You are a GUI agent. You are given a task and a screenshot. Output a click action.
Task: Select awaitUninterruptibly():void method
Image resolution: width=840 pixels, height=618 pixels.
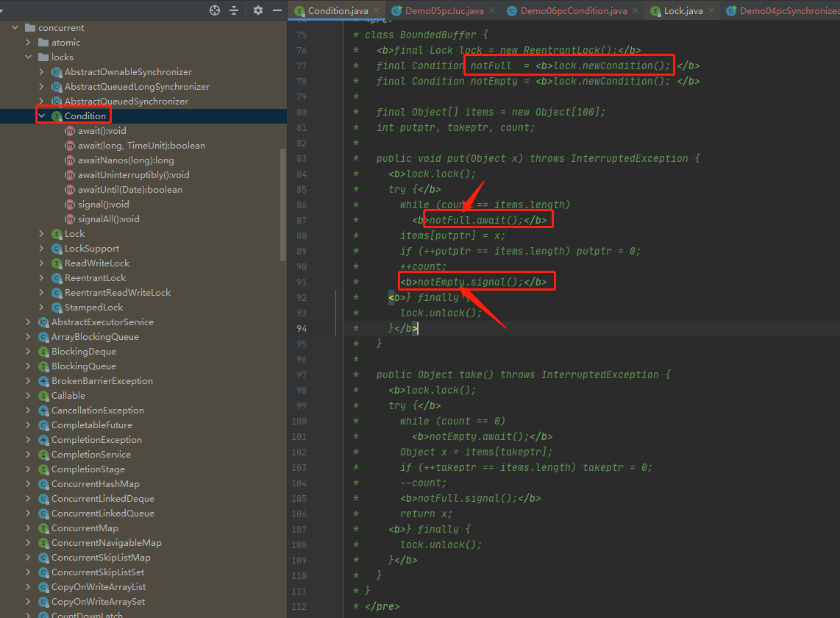pos(133,175)
